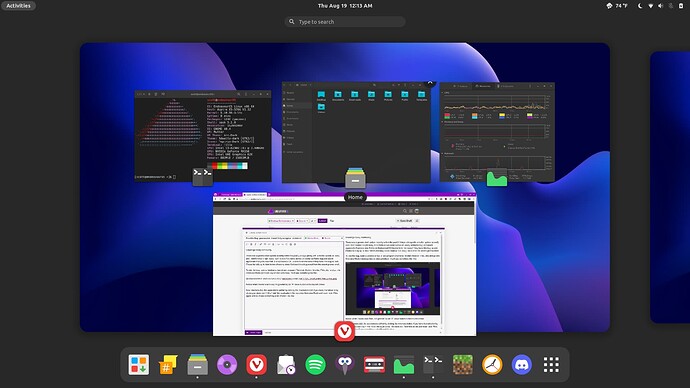Launch Minecraft grass block icon in dock
The height and width of the screenshot is (388, 690).
[x=463, y=365]
